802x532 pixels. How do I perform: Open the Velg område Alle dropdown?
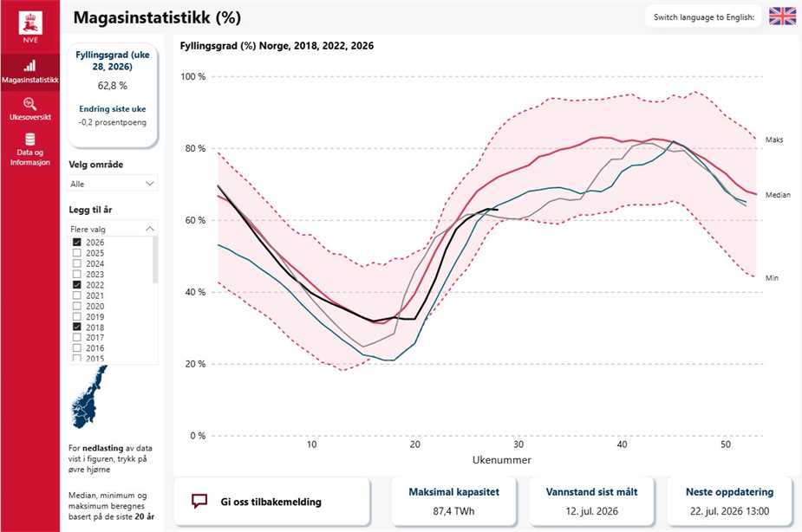(x=113, y=184)
